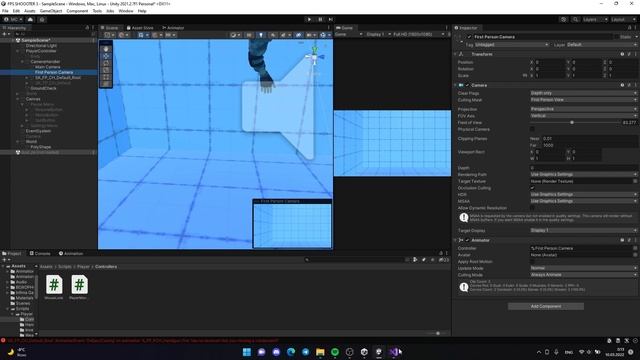Open Windows Start menu
The height and width of the screenshot is (360, 640).
(247, 352)
